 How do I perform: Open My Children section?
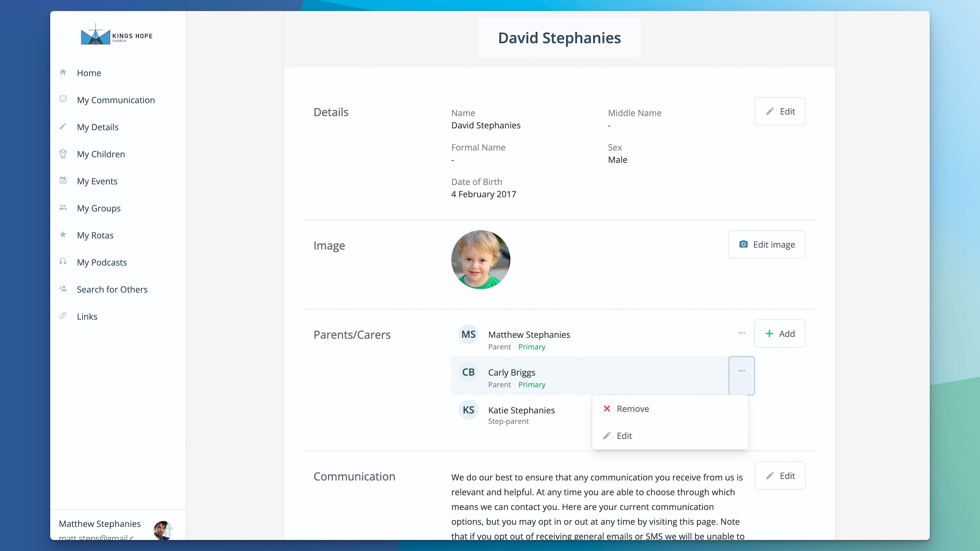[x=101, y=154]
